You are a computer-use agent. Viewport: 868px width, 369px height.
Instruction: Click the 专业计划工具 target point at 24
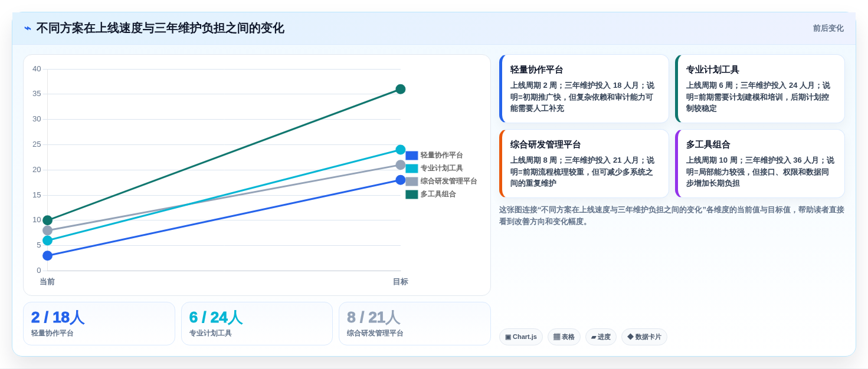(401, 150)
